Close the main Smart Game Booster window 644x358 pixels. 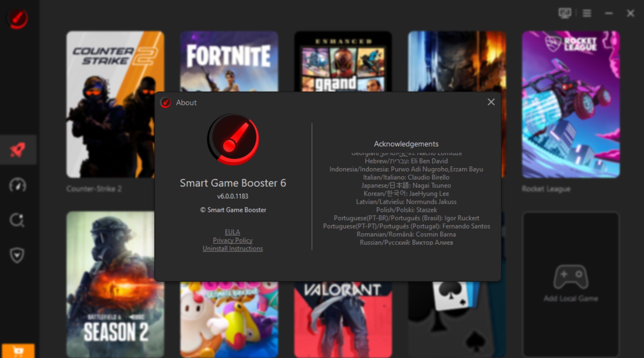[631, 13]
